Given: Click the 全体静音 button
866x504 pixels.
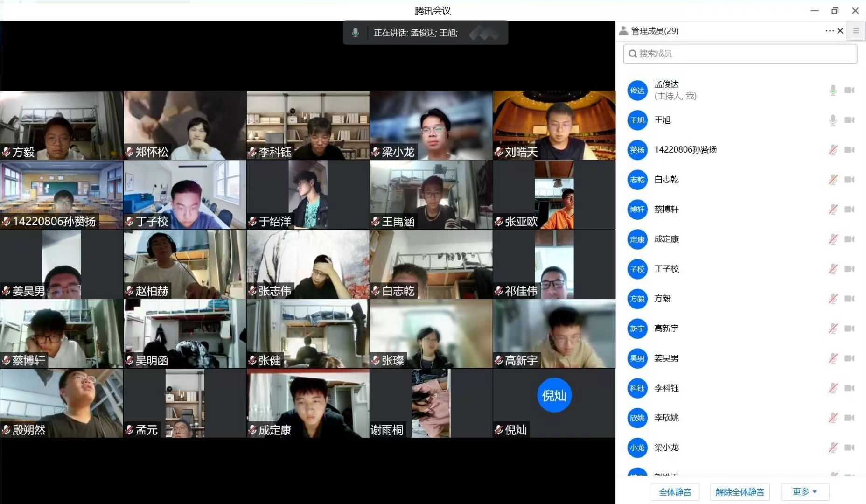Looking at the screenshot, I should [x=675, y=492].
